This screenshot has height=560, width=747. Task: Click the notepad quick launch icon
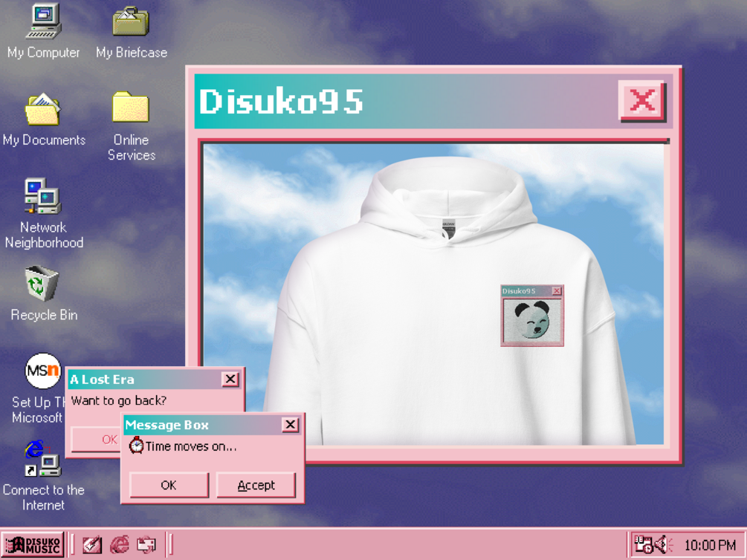(x=92, y=544)
